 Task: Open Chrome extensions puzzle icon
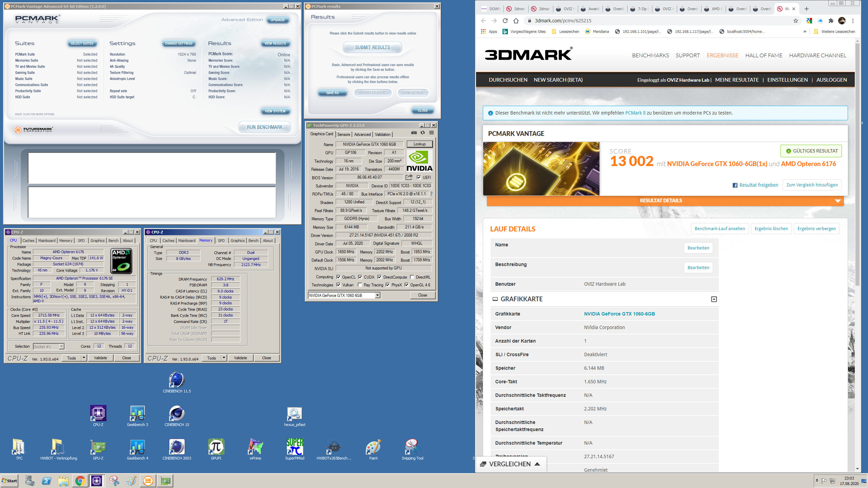coord(831,21)
